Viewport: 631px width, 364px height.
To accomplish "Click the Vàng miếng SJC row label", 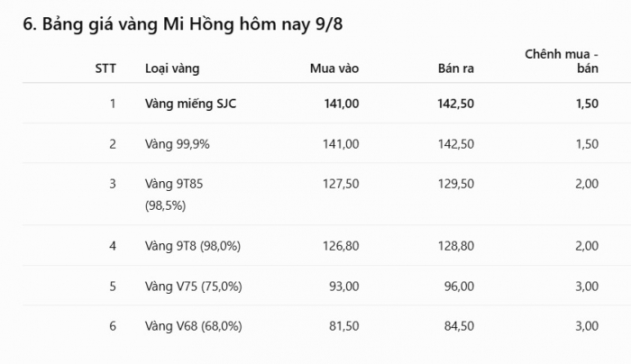I will [x=190, y=104].
